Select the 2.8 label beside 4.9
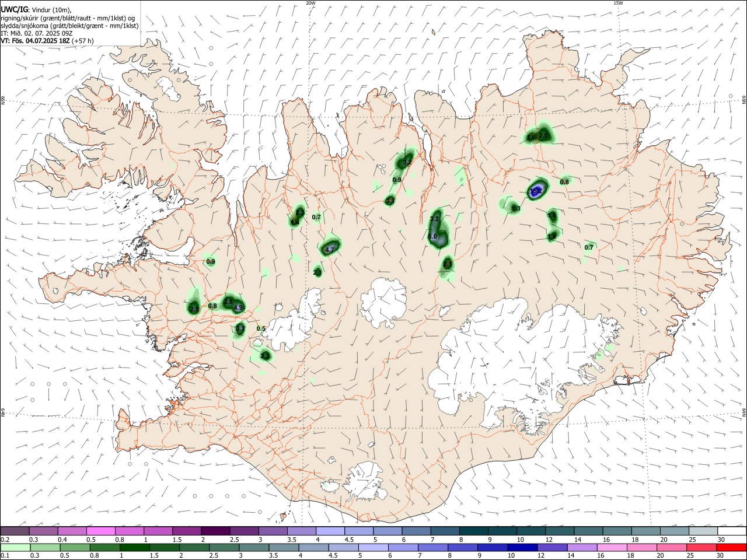 pyautogui.click(x=229, y=302)
